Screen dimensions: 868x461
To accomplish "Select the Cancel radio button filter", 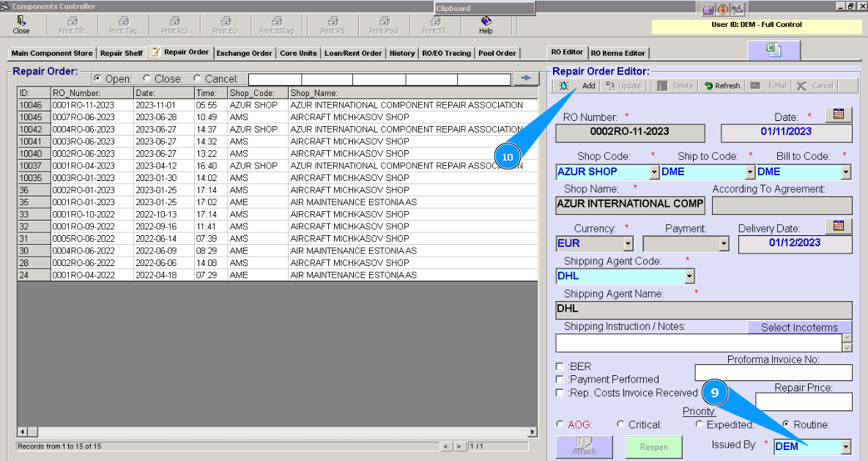I will click(197, 78).
